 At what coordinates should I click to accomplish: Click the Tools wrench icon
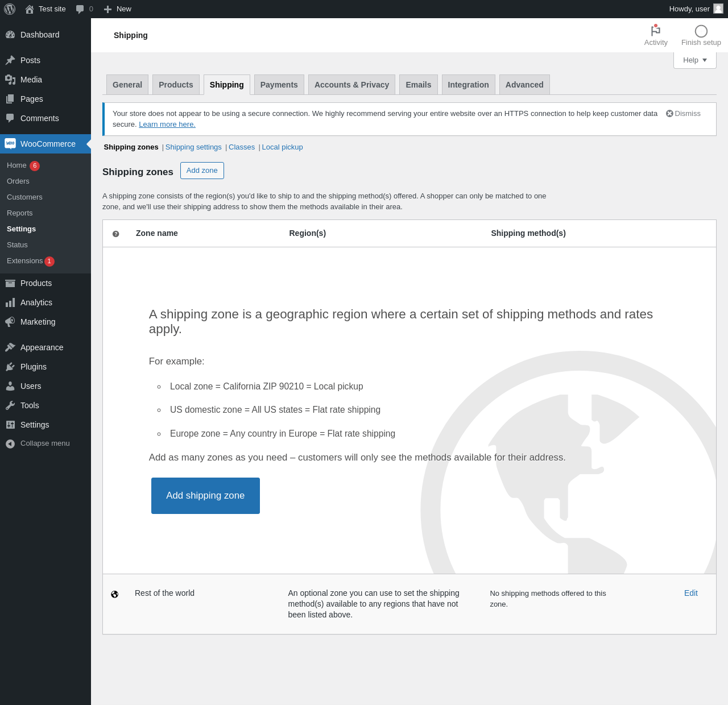coord(10,405)
